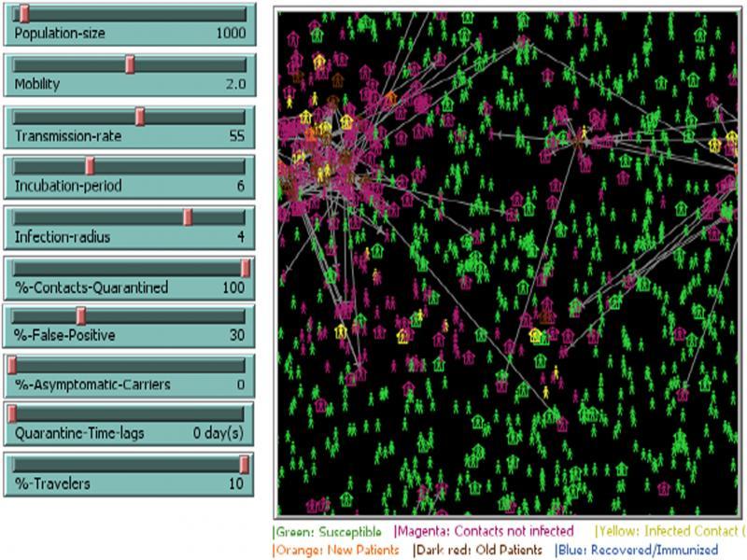The height and width of the screenshot is (560, 747).
Task: Click the Mobility value 2.0
Action: [234, 84]
